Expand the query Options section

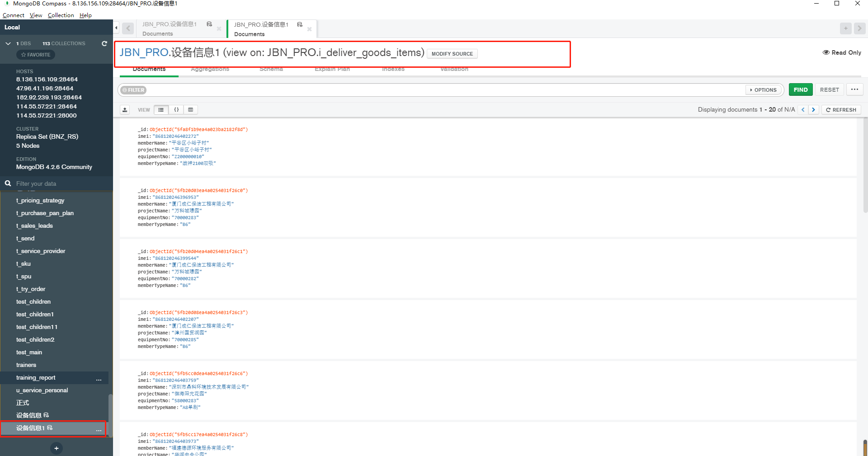[764, 90]
